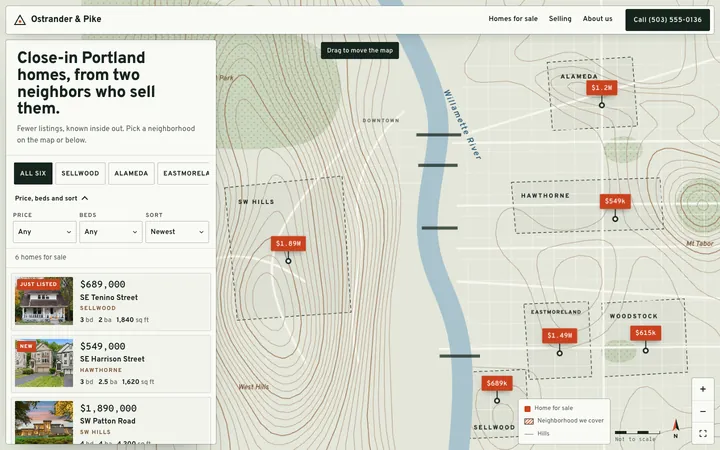This screenshot has width=720, height=450.
Task: Click the $1,890,000 listing price
Action: pyautogui.click(x=108, y=408)
